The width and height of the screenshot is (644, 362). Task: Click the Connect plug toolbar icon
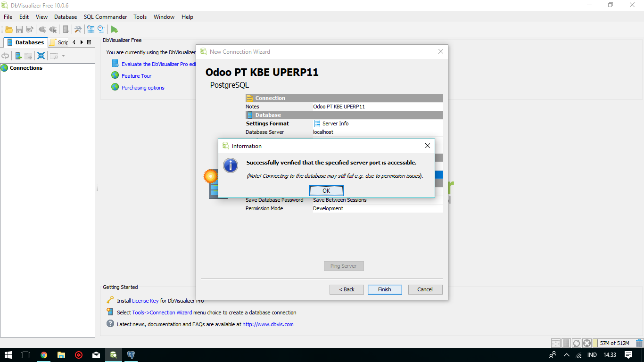[42, 29]
